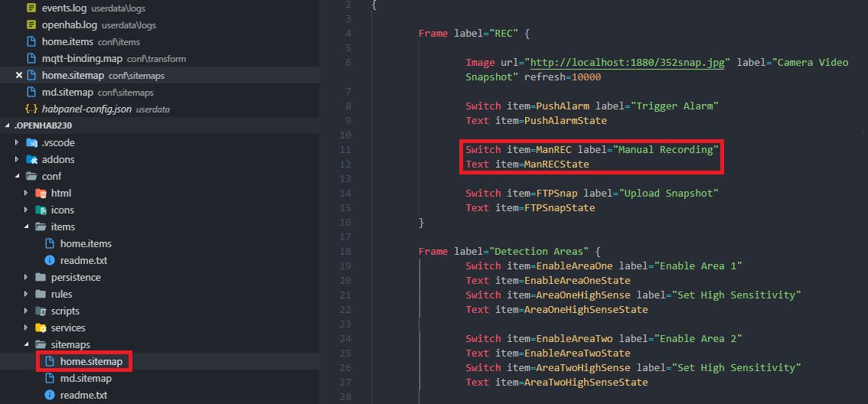The image size is (868, 404).
Task: Click the openhab.log file icon
Action: pyautogui.click(x=31, y=24)
